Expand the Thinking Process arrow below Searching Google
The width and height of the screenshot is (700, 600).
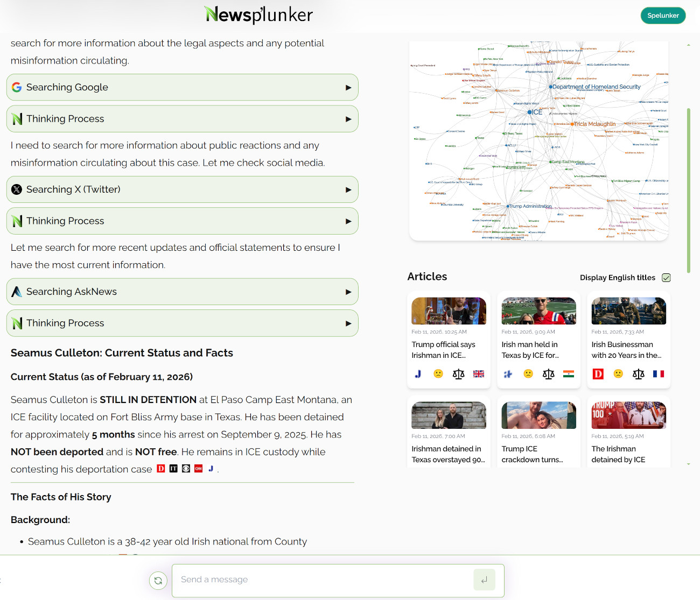pos(348,119)
